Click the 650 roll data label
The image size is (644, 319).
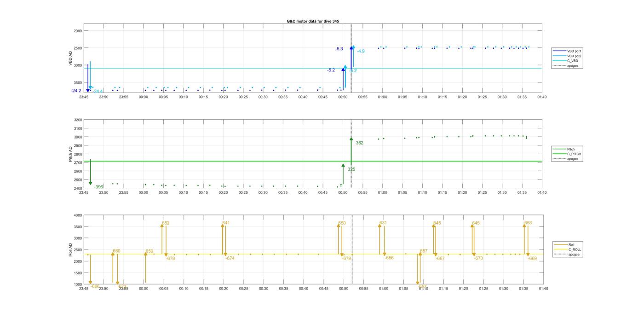(x=342, y=223)
